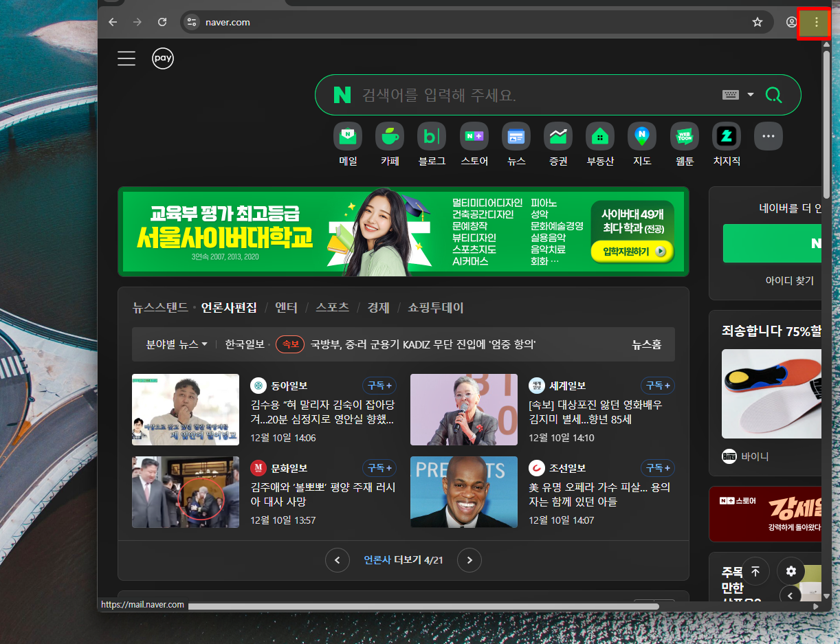Bookmark this page with the star icon
840x644 pixels.
click(x=758, y=22)
